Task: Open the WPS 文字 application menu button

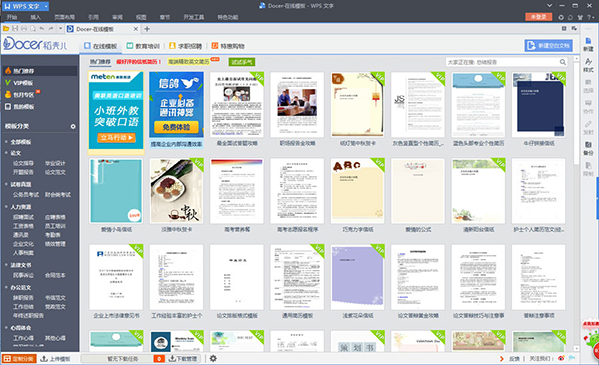Action: click(25, 6)
